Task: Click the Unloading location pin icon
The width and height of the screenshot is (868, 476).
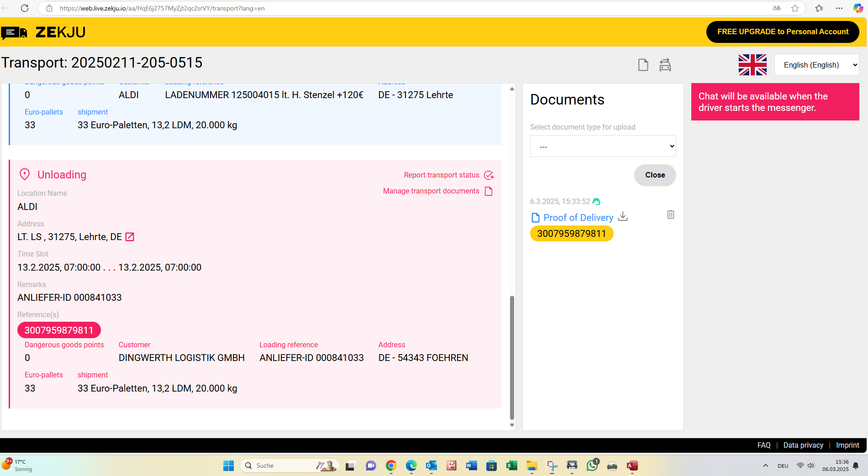Action: [25, 174]
